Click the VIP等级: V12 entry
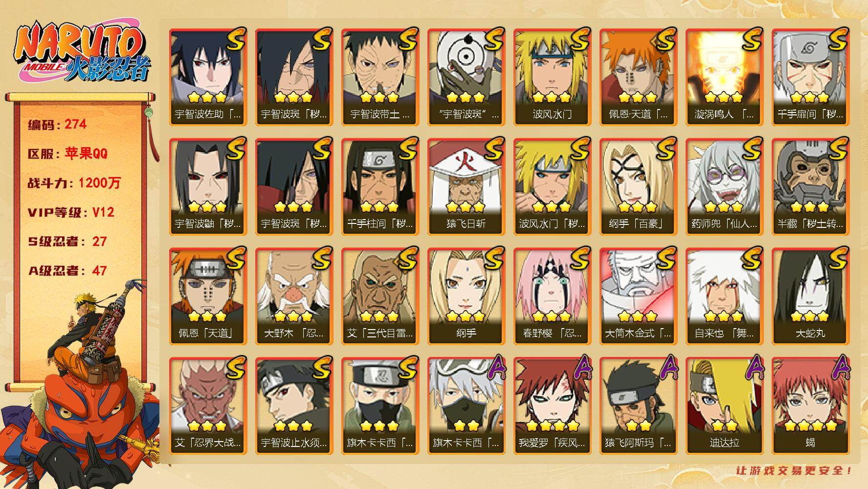This screenshot has height=489, width=868. coord(71,212)
